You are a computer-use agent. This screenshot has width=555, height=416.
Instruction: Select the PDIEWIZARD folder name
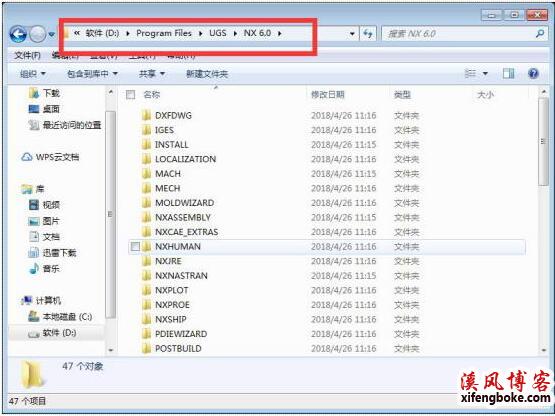pos(181,334)
